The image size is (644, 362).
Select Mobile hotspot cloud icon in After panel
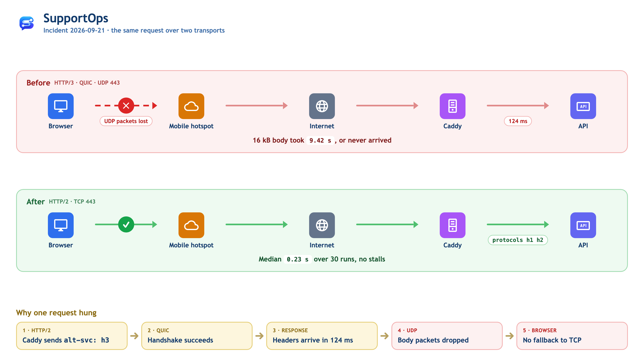pyautogui.click(x=191, y=225)
